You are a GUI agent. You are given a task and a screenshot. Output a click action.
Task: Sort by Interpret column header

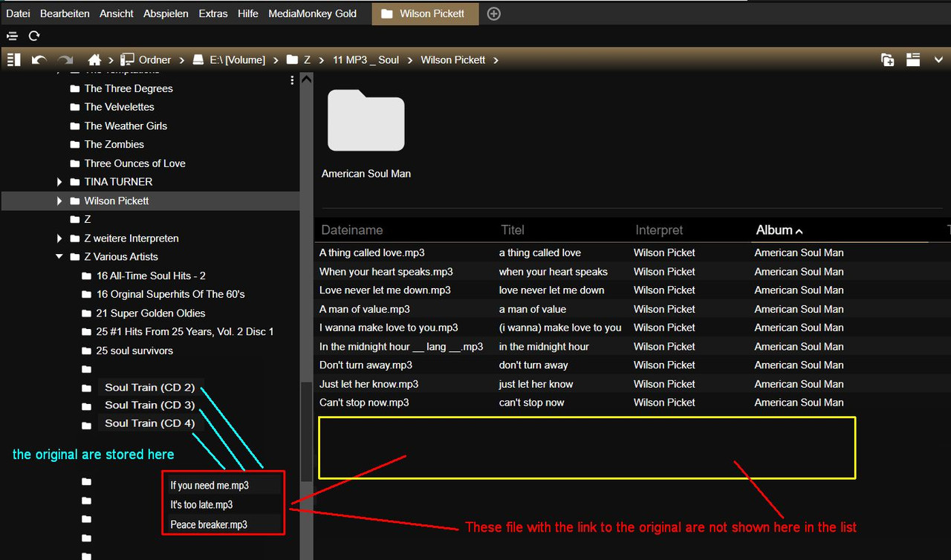pyautogui.click(x=659, y=230)
